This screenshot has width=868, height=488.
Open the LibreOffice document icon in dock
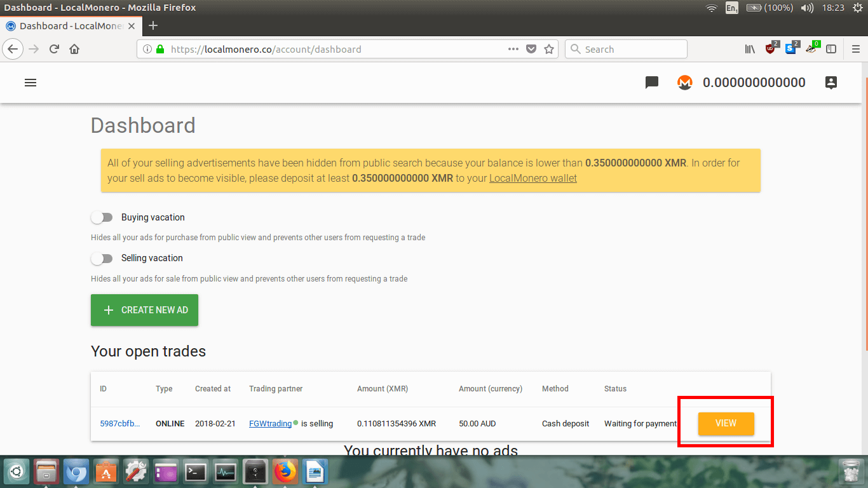pyautogui.click(x=315, y=472)
